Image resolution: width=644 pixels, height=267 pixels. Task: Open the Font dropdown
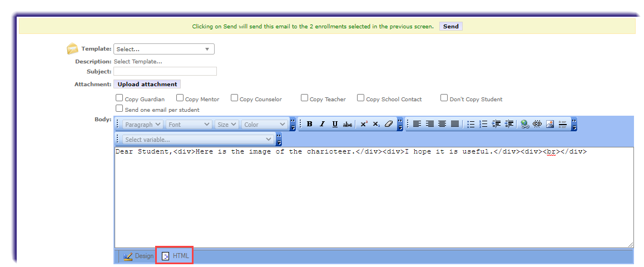click(189, 125)
